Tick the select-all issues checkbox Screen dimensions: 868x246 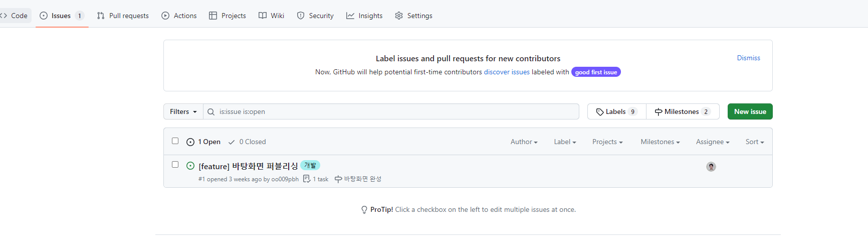point(175,141)
